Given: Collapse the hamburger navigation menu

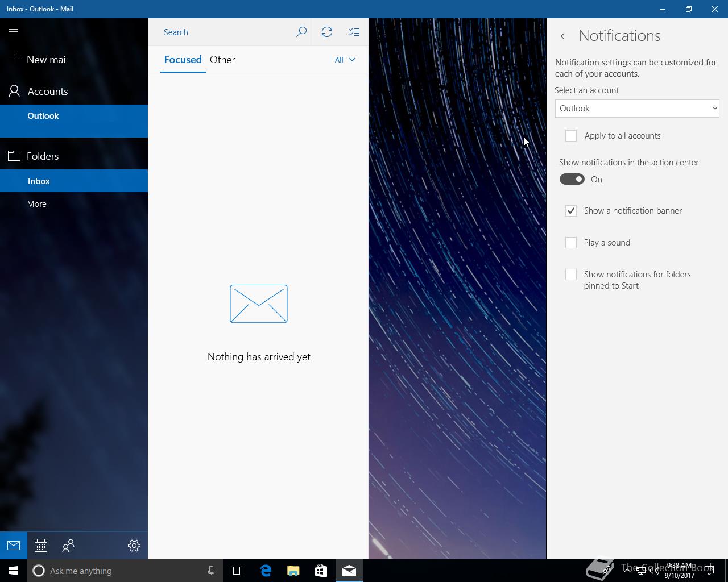Looking at the screenshot, I should tap(14, 32).
